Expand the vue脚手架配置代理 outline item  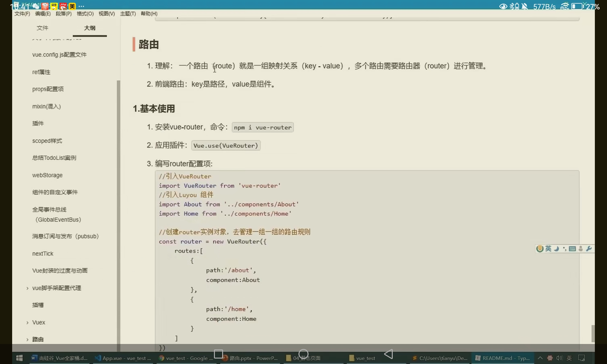(x=27, y=288)
